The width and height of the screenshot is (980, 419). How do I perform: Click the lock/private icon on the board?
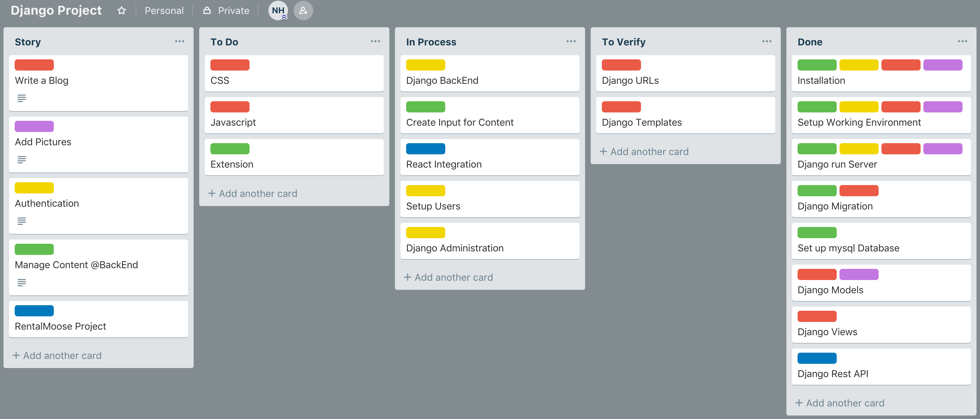click(208, 10)
